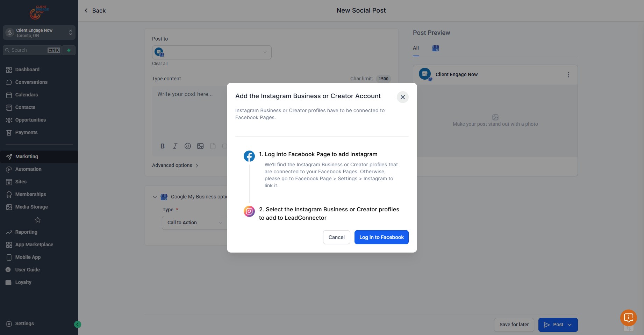This screenshot has width=644, height=335.
Task: Click the Instagram logo icon in step 2
Action: [249, 211]
